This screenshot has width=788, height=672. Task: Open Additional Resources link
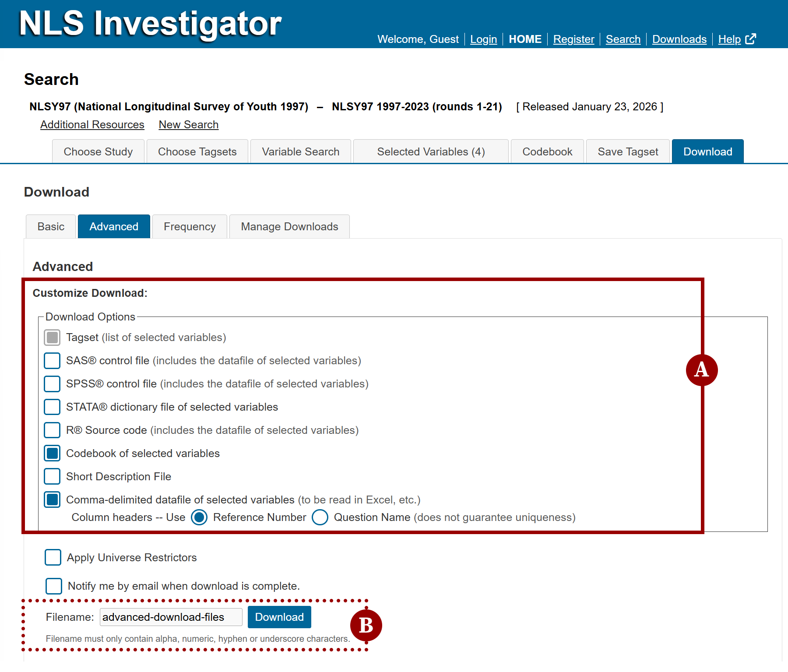[x=92, y=125]
